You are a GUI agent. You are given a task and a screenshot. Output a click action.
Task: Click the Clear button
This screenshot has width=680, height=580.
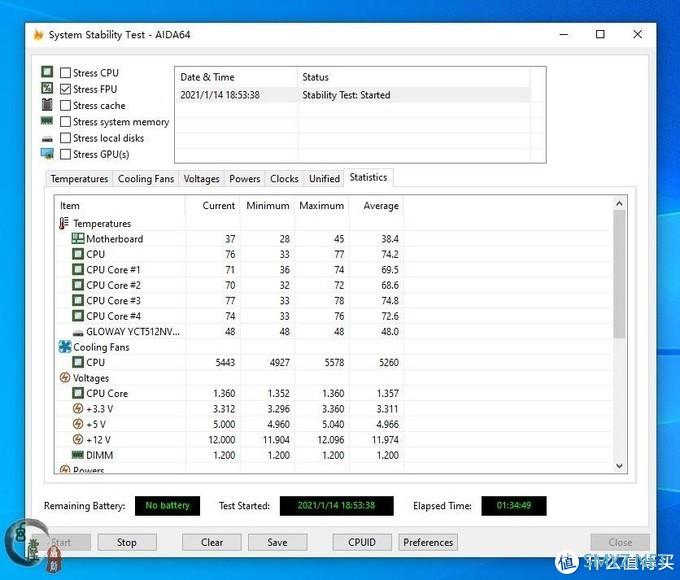pyautogui.click(x=212, y=542)
